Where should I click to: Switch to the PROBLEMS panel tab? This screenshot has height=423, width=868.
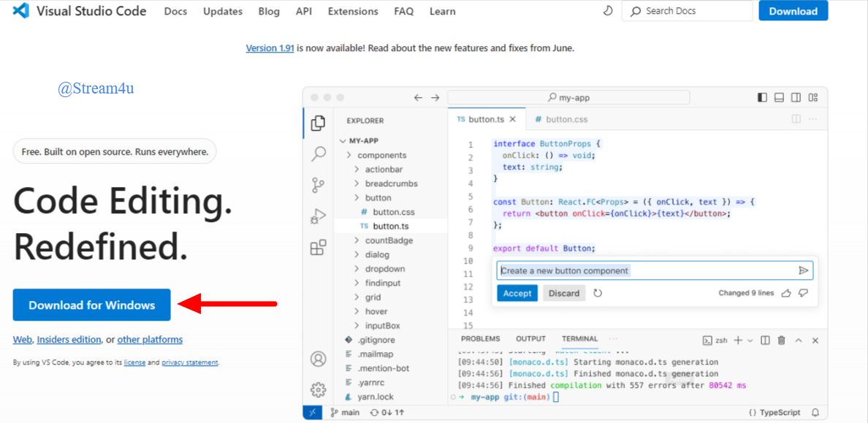(481, 339)
